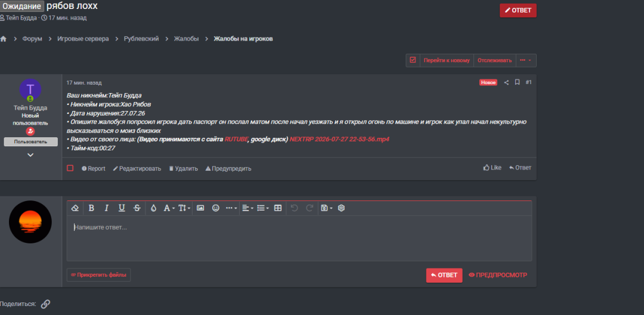Screen dimensions: 644x315
Task: Open the three-dots thread options dropdown
Action: click(x=525, y=60)
